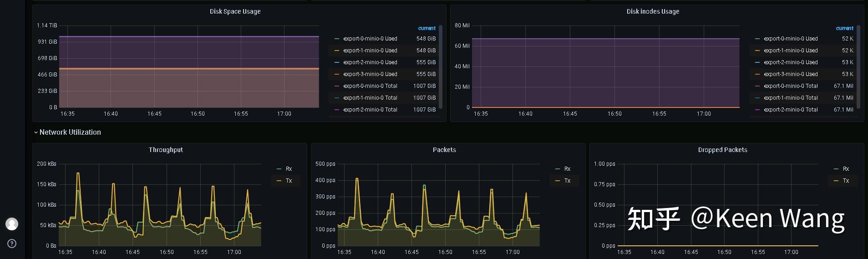Viewport: 868px width, 259px height.
Task: Sort Disk Space legend by current column
Action: click(x=426, y=28)
